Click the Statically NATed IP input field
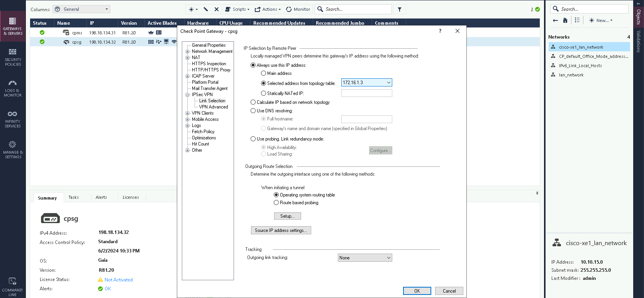 366,93
